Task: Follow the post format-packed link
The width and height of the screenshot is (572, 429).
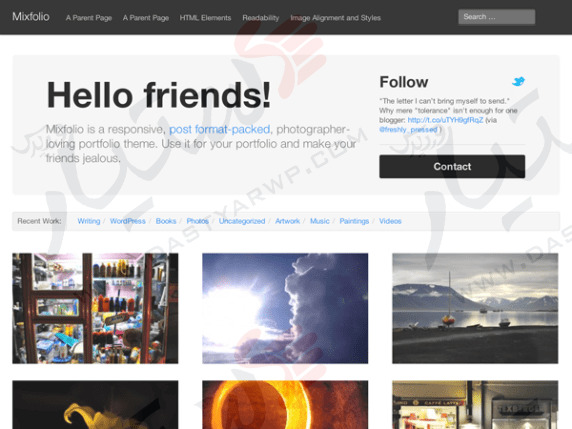Action: coord(219,129)
